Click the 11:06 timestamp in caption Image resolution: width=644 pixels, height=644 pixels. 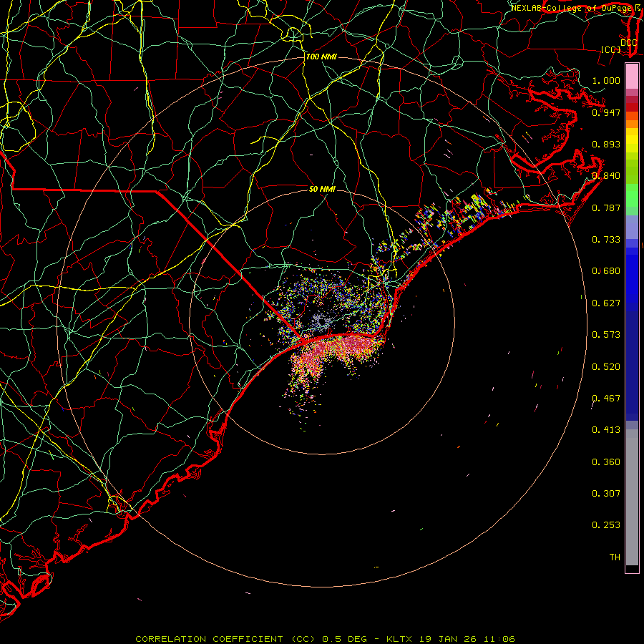pos(499,639)
